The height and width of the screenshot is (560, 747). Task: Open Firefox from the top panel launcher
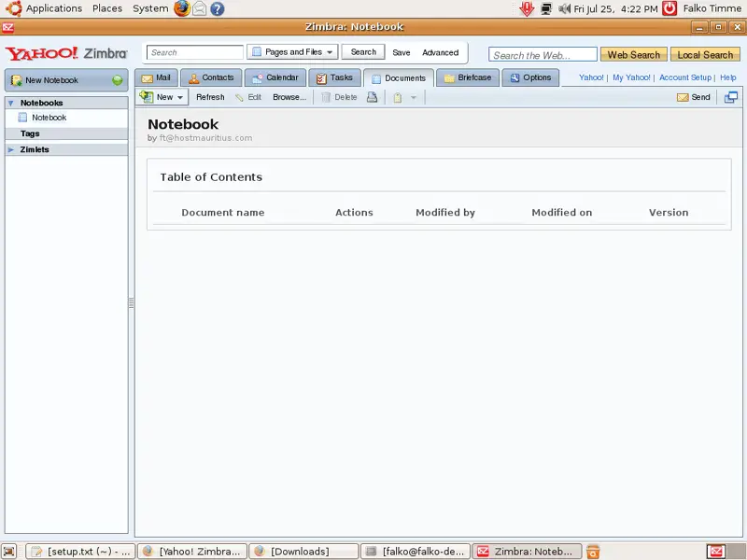point(181,8)
